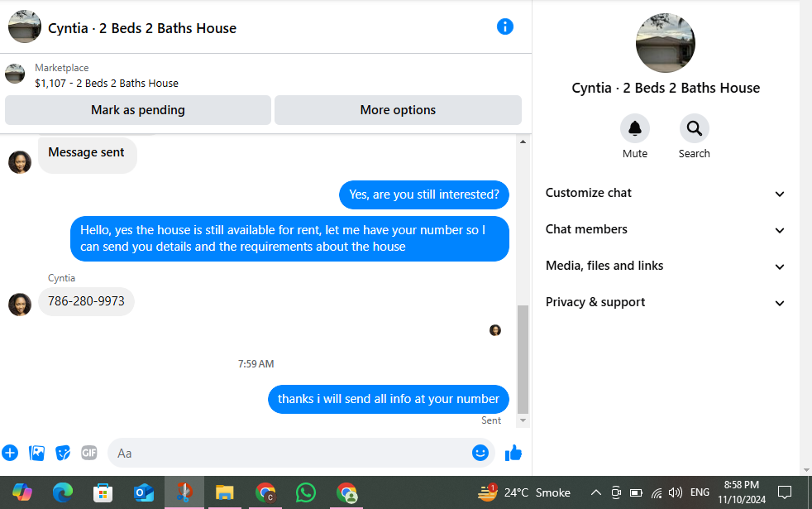812x509 pixels.
Task: Open WhatsApp from the taskbar
Action: [306, 492]
